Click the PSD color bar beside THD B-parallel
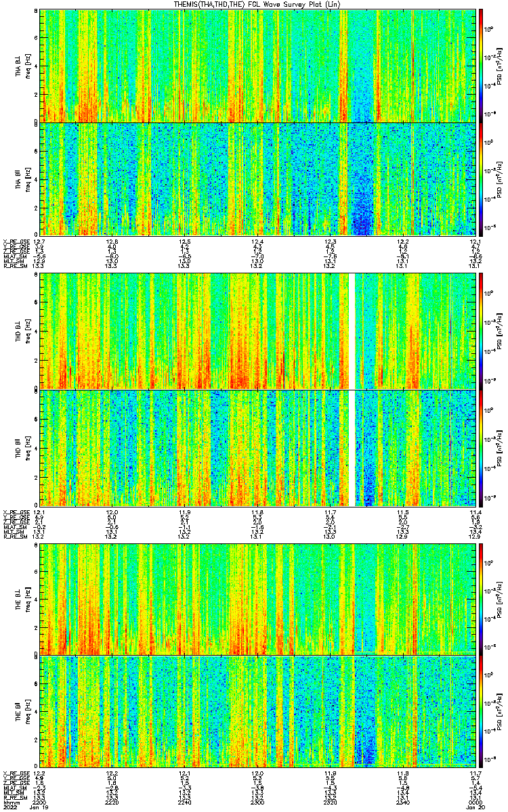This screenshot has height=812, width=508. (x=482, y=448)
